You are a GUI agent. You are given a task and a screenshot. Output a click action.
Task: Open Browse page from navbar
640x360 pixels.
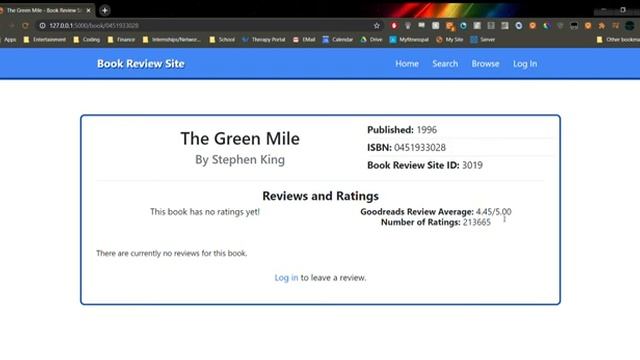pyautogui.click(x=485, y=64)
